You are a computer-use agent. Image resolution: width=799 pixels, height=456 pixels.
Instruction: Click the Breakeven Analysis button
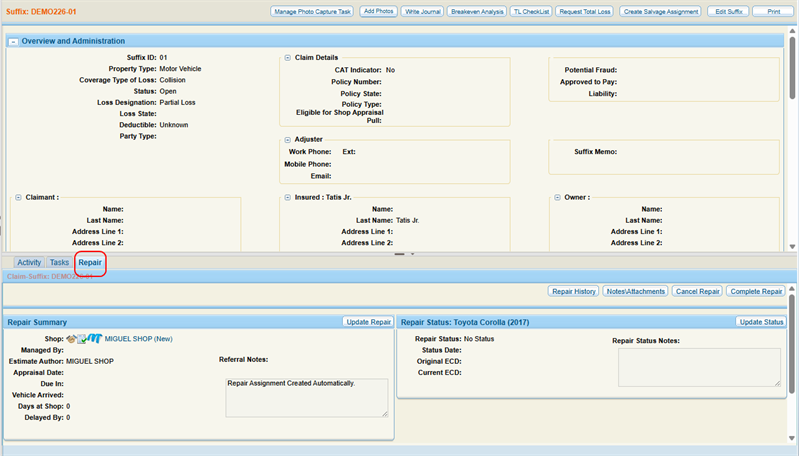[x=477, y=12]
